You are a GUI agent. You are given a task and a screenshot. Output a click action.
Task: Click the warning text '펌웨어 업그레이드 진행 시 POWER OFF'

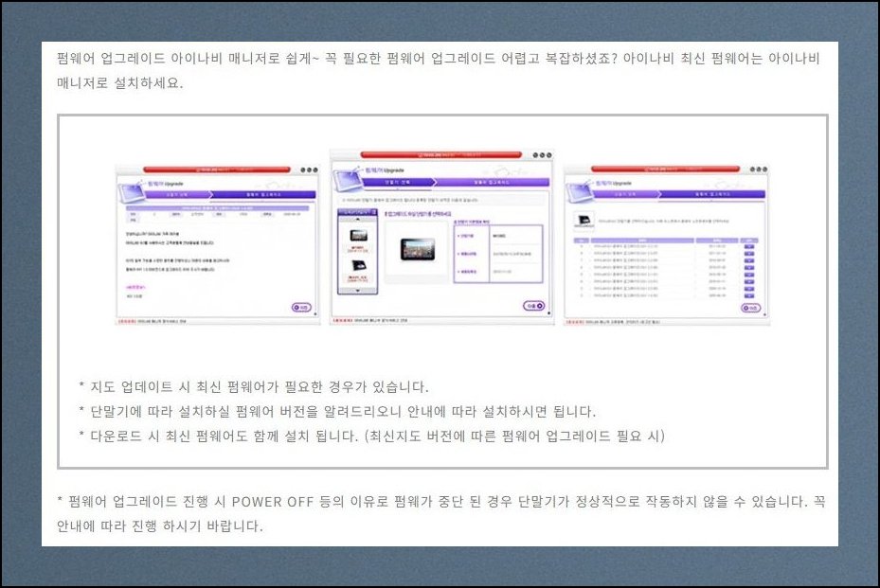(x=190, y=501)
